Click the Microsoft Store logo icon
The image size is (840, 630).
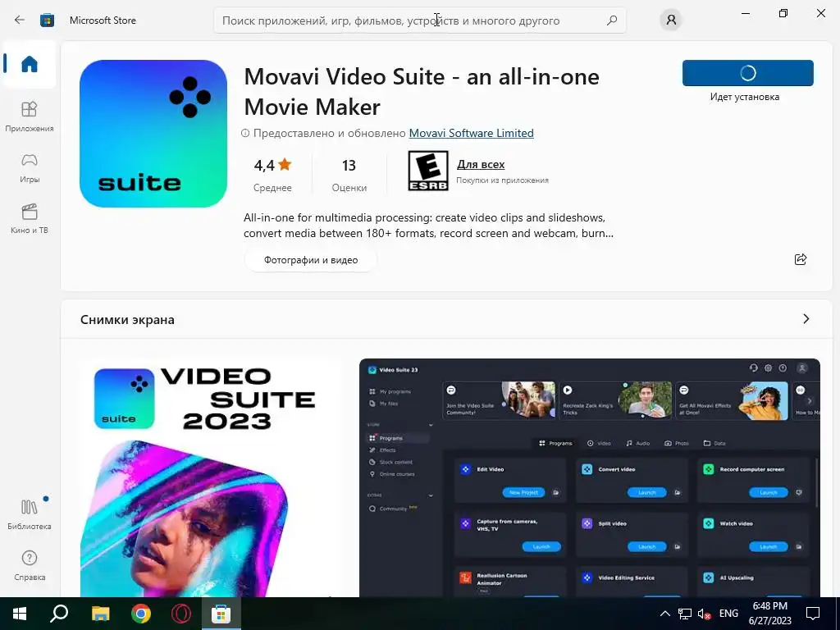pos(47,21)
